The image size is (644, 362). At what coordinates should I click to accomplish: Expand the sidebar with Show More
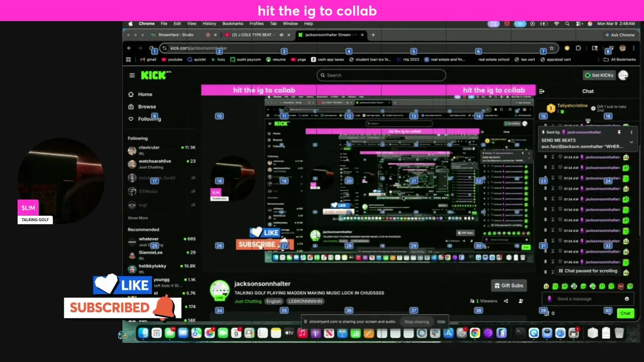click(x=138, y=218)
